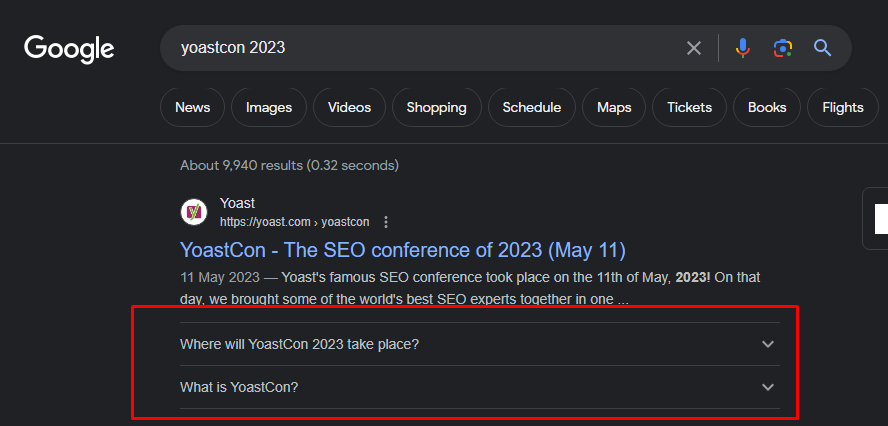The width and height of the screenshot is (888, 426).
Task: Open the Shopping results filter
Action: click(x=436, y=107)
